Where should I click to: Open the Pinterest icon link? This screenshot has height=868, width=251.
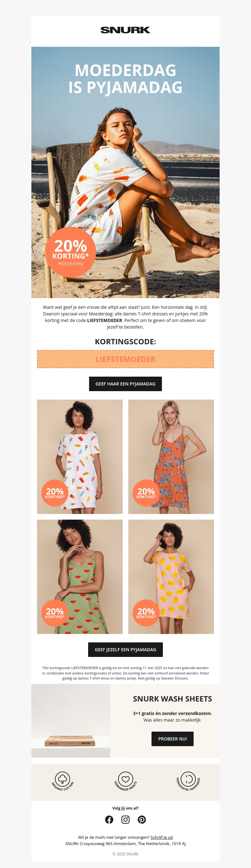pos(142,820)
